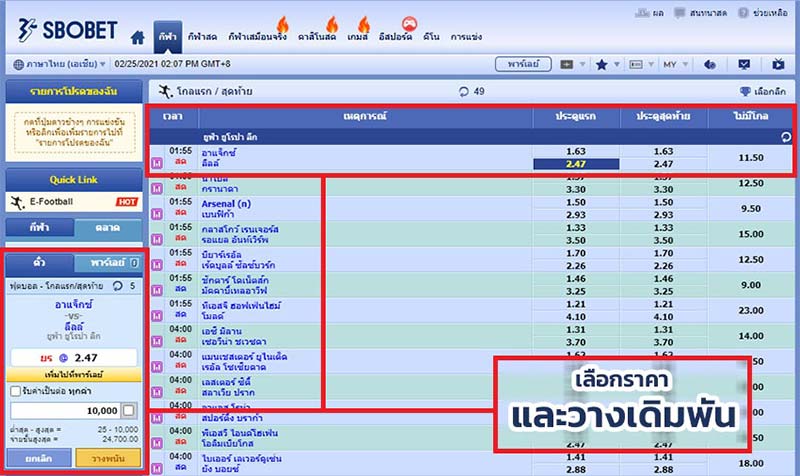Click purple stats icon for เลสเตอร์ ซิตี้ match

pos(157,392)
